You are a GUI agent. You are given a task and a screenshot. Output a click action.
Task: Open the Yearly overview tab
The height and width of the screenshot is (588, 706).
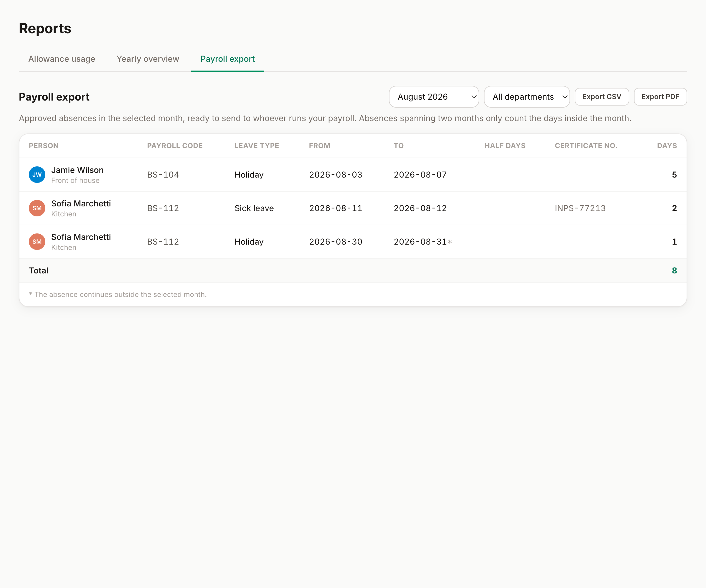(148, 59)
